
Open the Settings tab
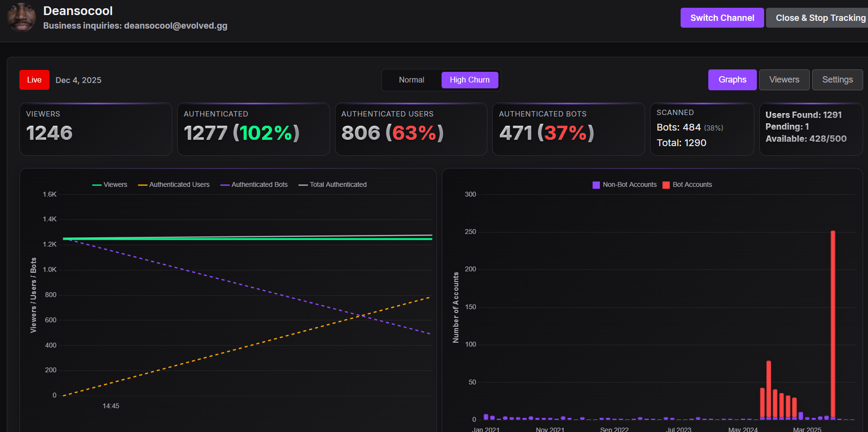[x=837, y=80]
